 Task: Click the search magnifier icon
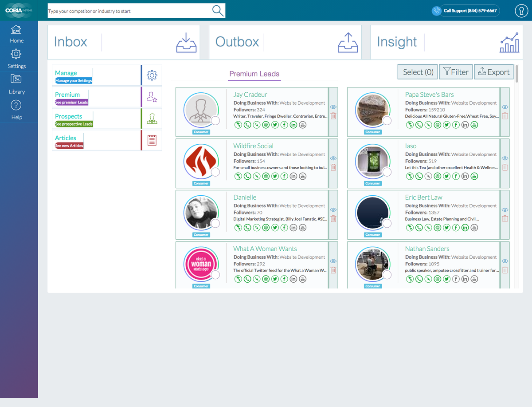(x=218, y=11)
